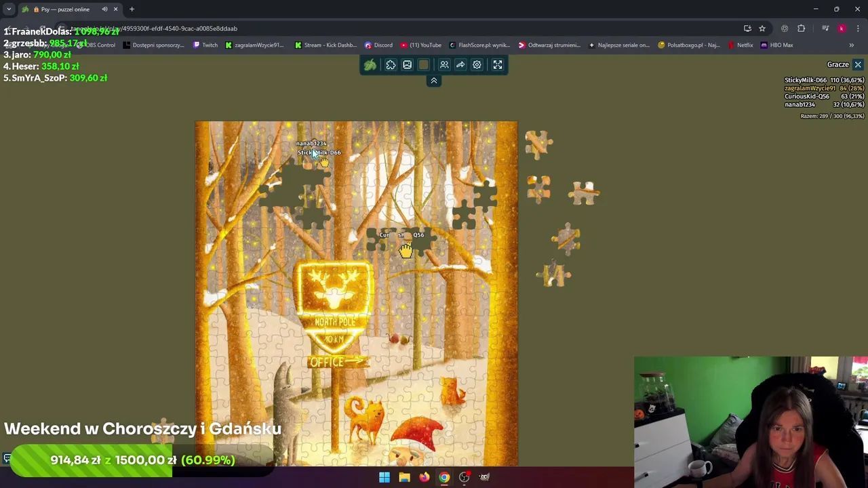This screenshot has width=868, height=488.
Task: Click the share arrow icon
Action: click(460, 64)
